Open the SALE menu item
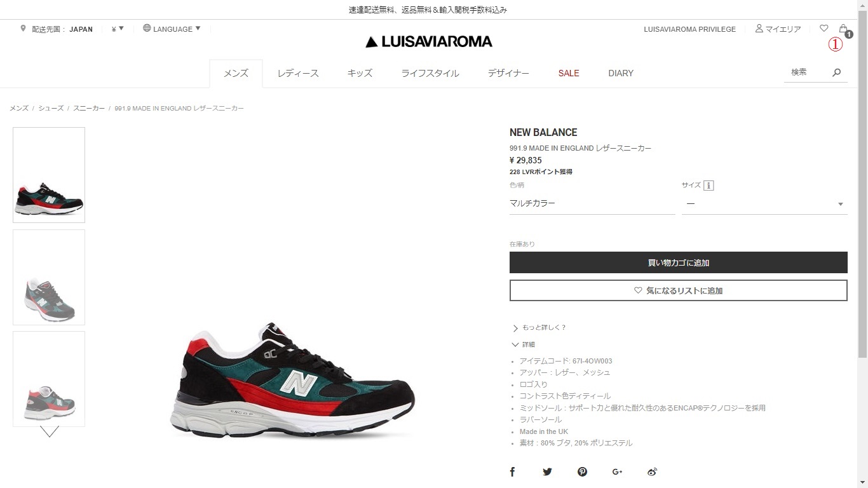 tap(569, 73)
